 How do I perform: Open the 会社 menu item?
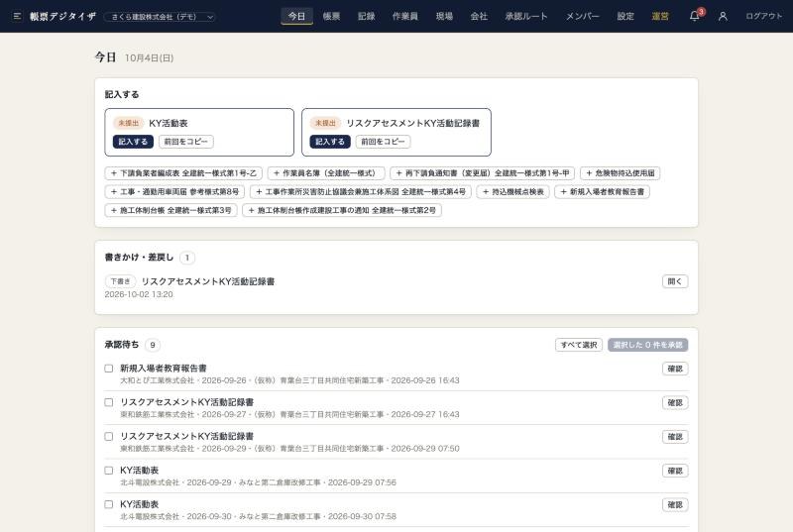[479, 16]
